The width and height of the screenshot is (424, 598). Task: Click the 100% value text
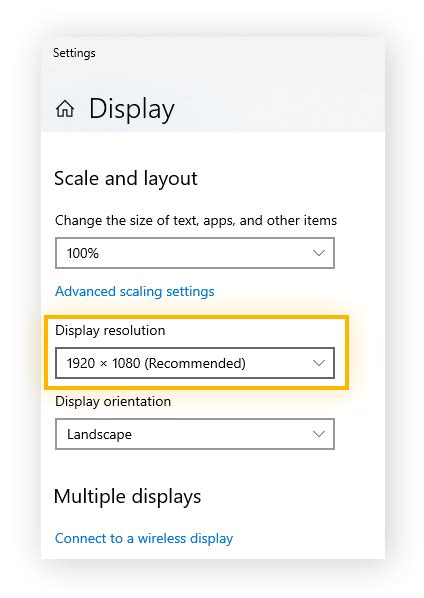pos(83,253)
